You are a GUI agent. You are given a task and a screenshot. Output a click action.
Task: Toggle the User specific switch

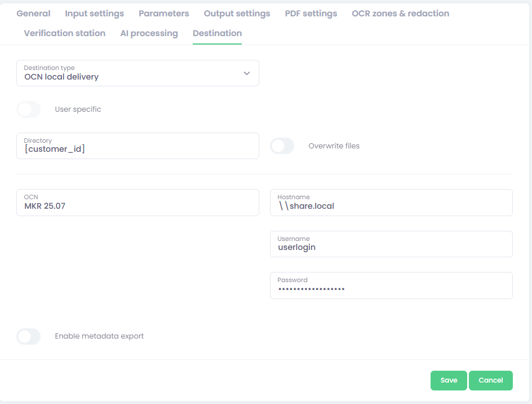coord(29,109)
